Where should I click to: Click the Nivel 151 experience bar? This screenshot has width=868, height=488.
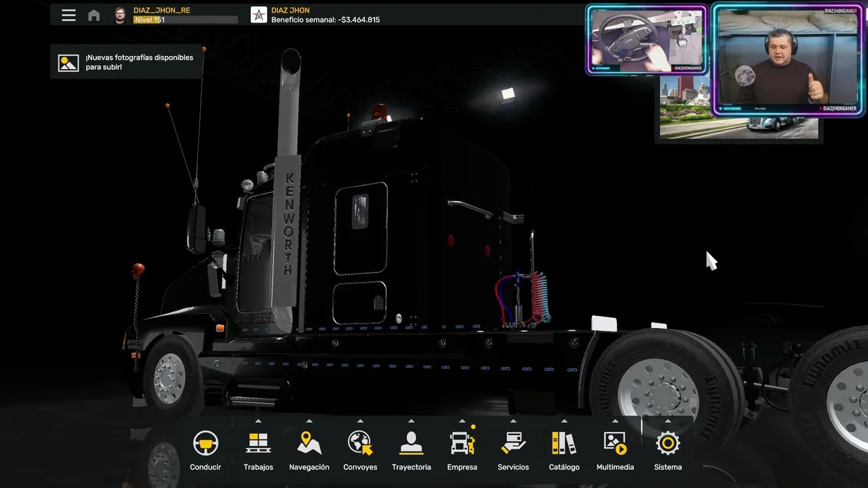(185, 20)
